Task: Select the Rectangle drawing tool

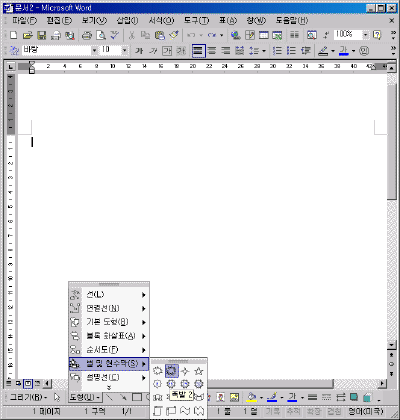Action: pos(137,397)
